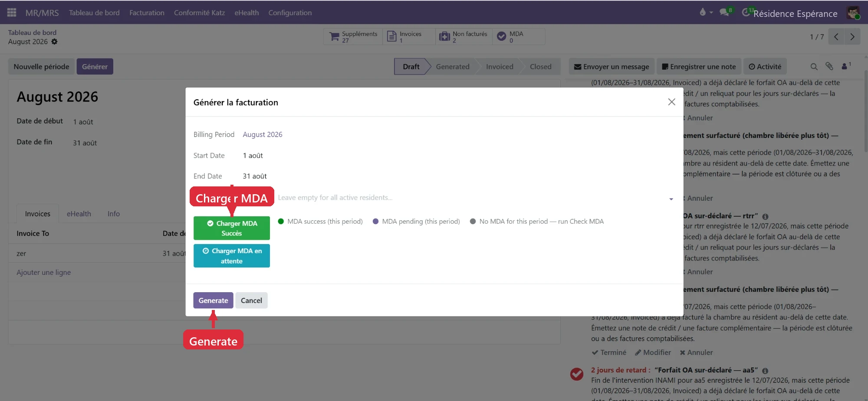Click Résidence Espérance company switcher
The image size is (868, 401).
click(x=795, y=13)
